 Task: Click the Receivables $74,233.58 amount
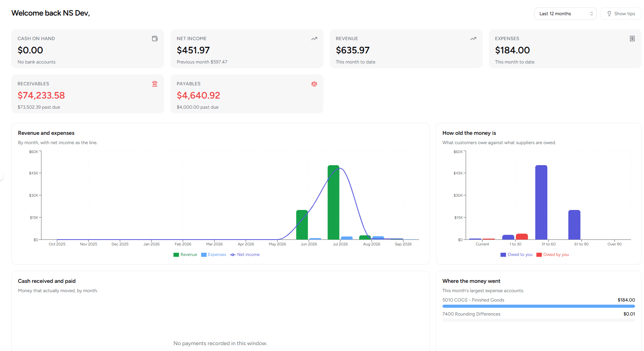pos(41,95)
